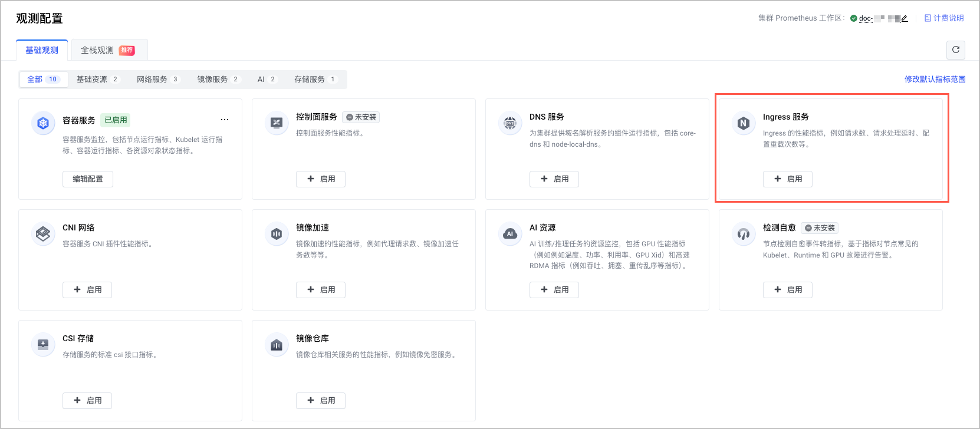This screenshot has width=980, height=429.
Task: Click the CNI 网络 layers icon
Action: click(x=43, y=233)
